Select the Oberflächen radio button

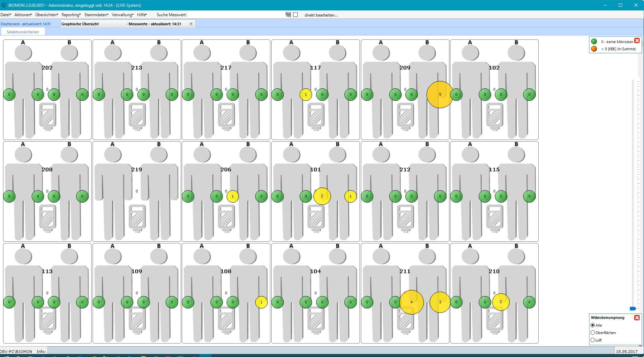coord(592,333)
